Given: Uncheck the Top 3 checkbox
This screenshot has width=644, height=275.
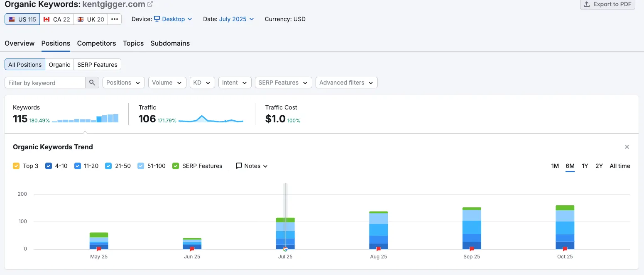Looking at the screenshot, I should [x=16, y=166].
